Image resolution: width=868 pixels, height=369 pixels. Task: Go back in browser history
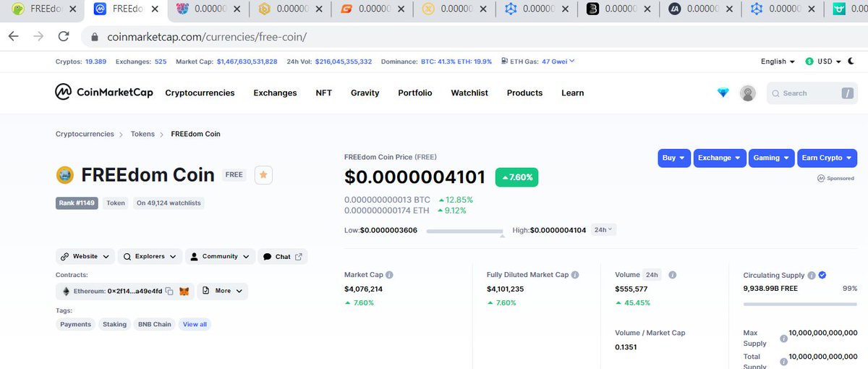[14, 36]
